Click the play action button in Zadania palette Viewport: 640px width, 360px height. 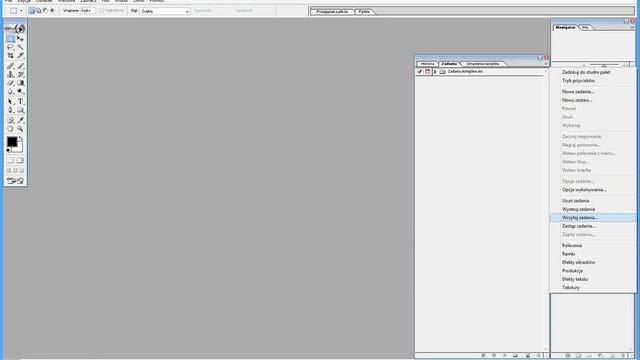click(505, 356)
